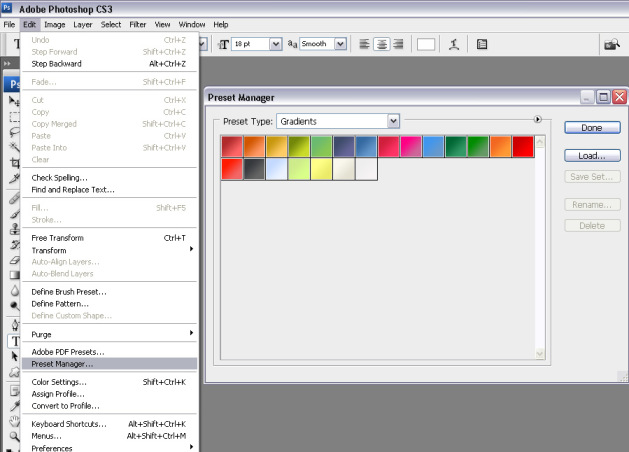The width and height of the screenshot is (629, 452).
Task: Click the Load button
Action: pos(592,156)
